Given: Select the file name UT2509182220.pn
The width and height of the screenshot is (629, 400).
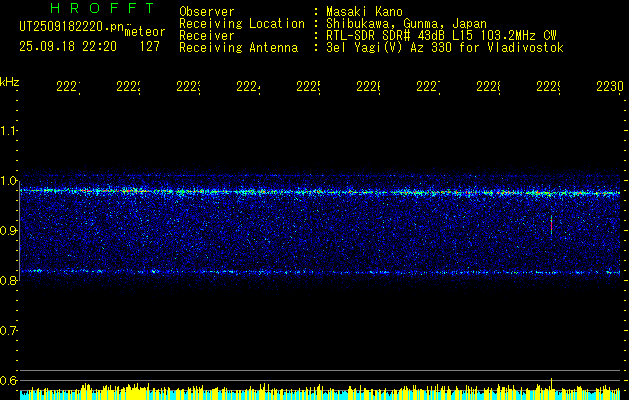Looking at the screenshot, I should tap(72, 27).
